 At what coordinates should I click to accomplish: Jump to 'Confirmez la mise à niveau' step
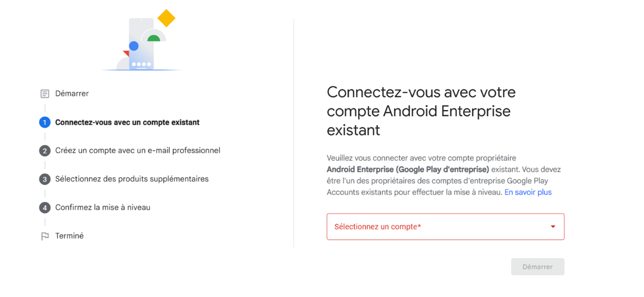click(103, 208)
